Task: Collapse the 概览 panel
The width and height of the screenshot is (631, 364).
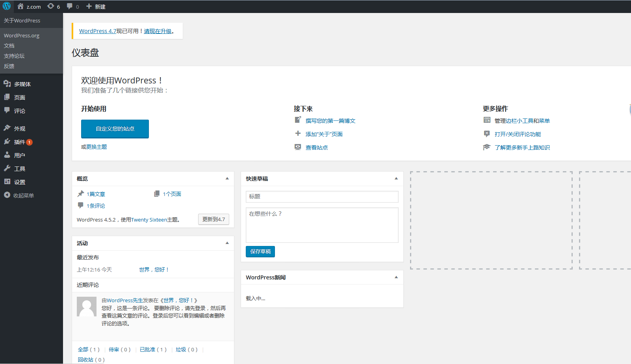Action: pos(227,178)
